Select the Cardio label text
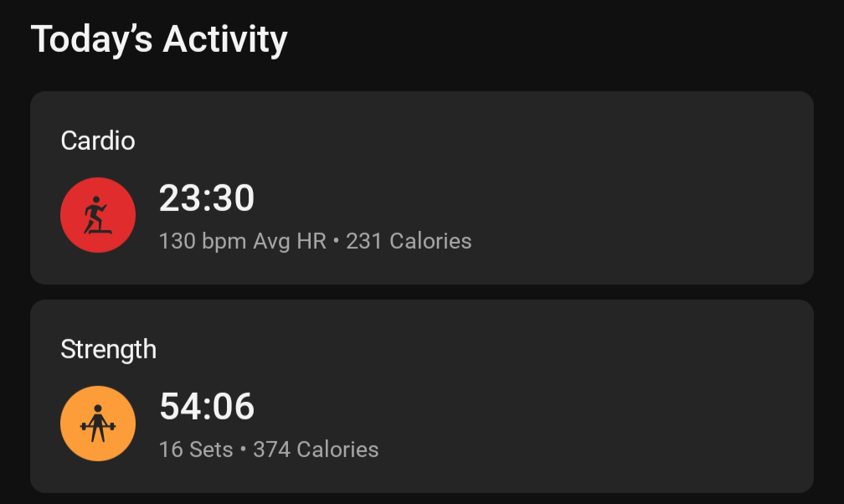 click(98, 141)
